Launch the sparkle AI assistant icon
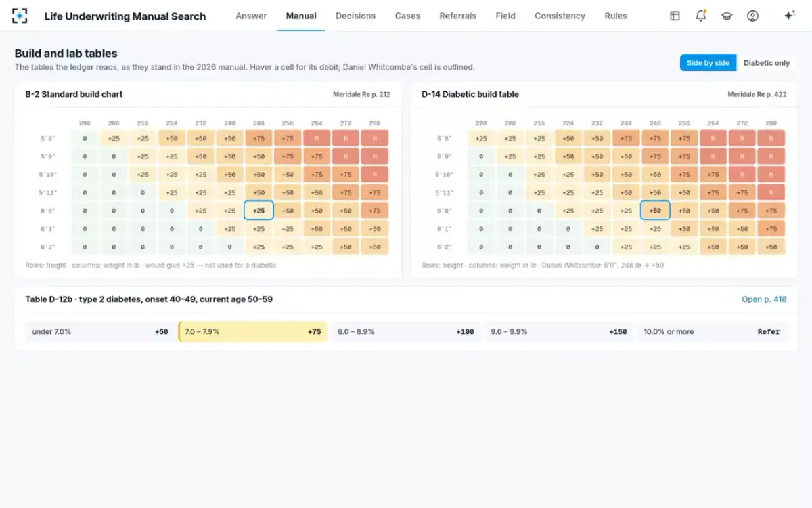The width and height of the screenshot is (812, 508). click(x=788, y=16)
